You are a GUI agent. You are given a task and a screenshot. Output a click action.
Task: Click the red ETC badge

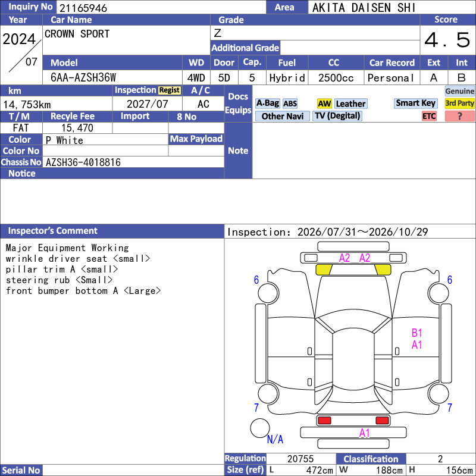(x=429, y=116)
